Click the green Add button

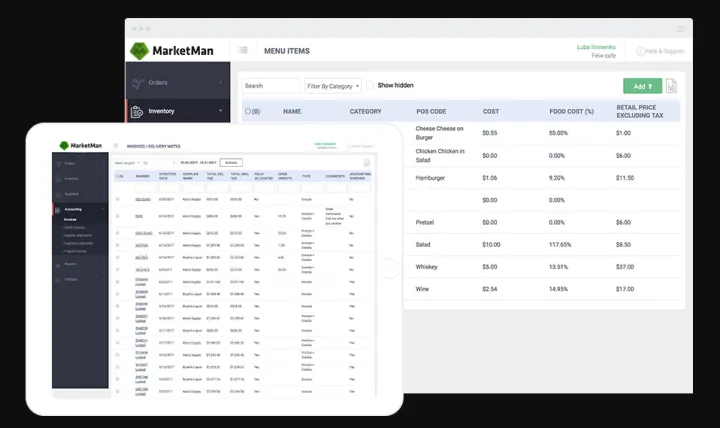click(642, 86)
